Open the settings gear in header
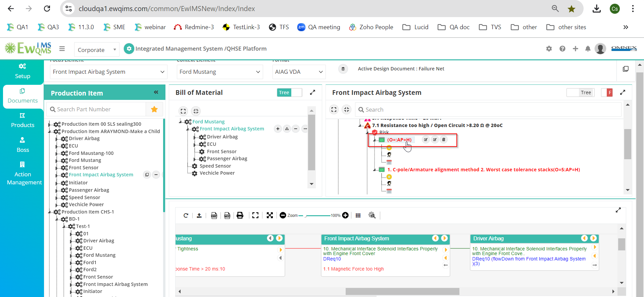 549,49
